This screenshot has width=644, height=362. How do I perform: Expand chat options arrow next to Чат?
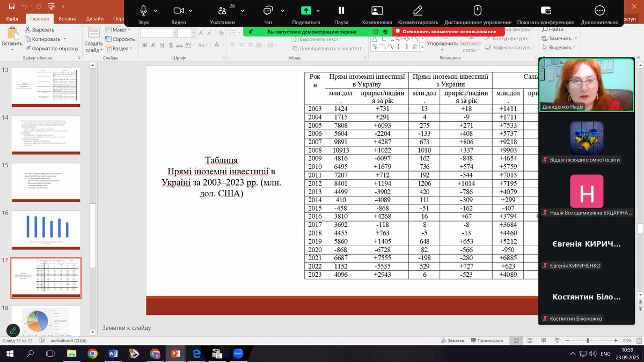[x=283, y=11]
